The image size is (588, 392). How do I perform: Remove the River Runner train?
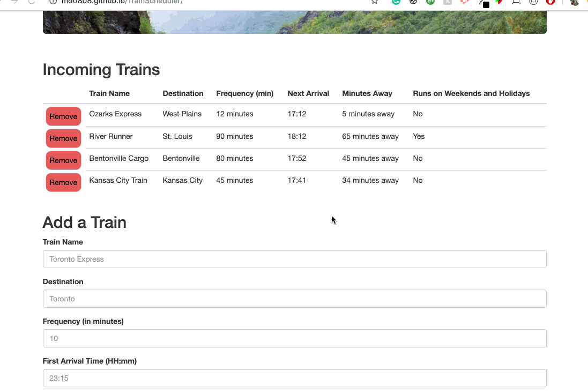coord(63,138)
